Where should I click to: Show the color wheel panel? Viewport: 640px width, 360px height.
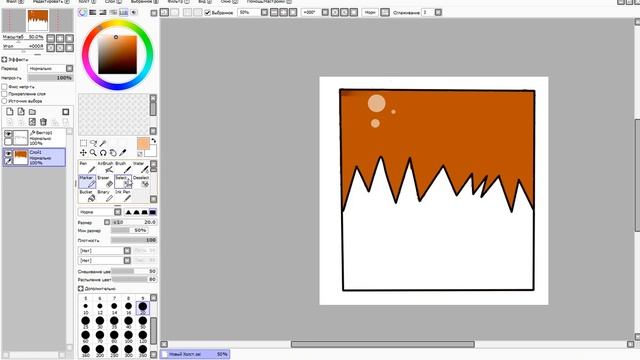tap(83, 13)
